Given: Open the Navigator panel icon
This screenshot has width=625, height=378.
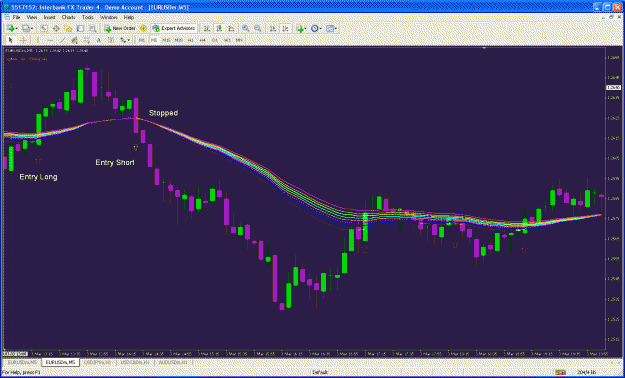Looking at the screenshot, I should [x=68, y=28].
